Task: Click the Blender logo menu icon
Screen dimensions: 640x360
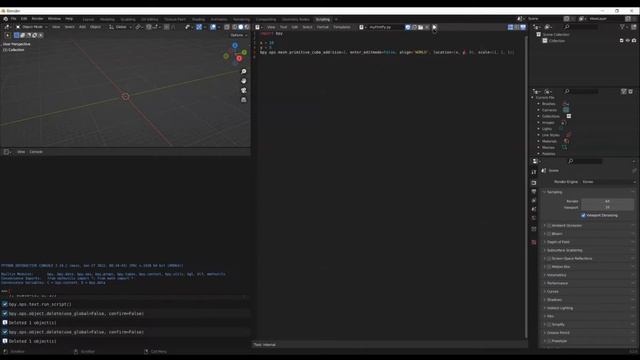Action: pyautogui.click(x=5, y=19)
